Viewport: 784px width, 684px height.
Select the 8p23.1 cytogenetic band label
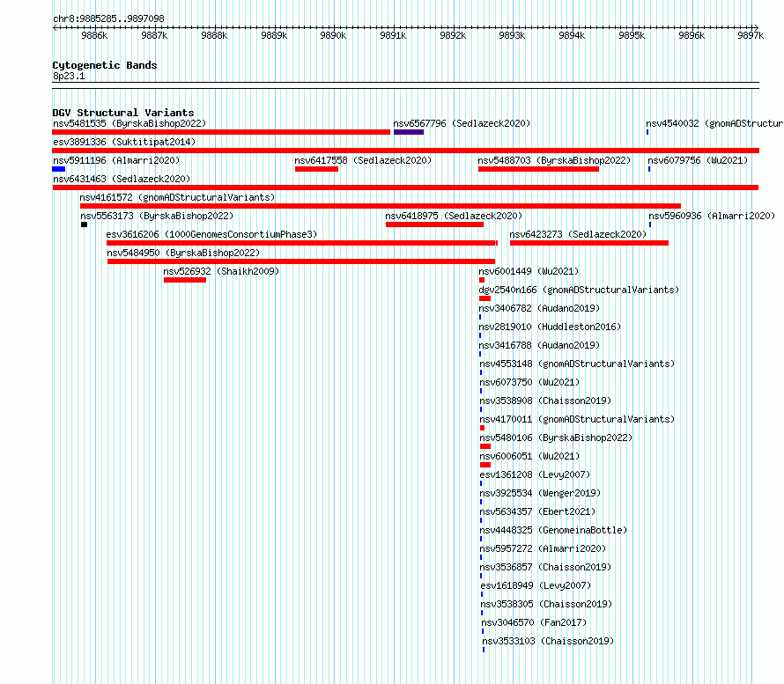[69, 76]
